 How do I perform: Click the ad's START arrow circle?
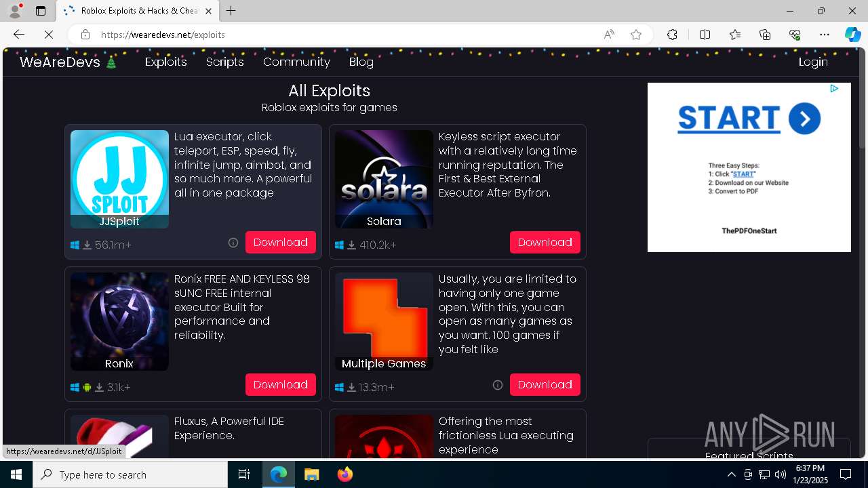pos(804,119)
